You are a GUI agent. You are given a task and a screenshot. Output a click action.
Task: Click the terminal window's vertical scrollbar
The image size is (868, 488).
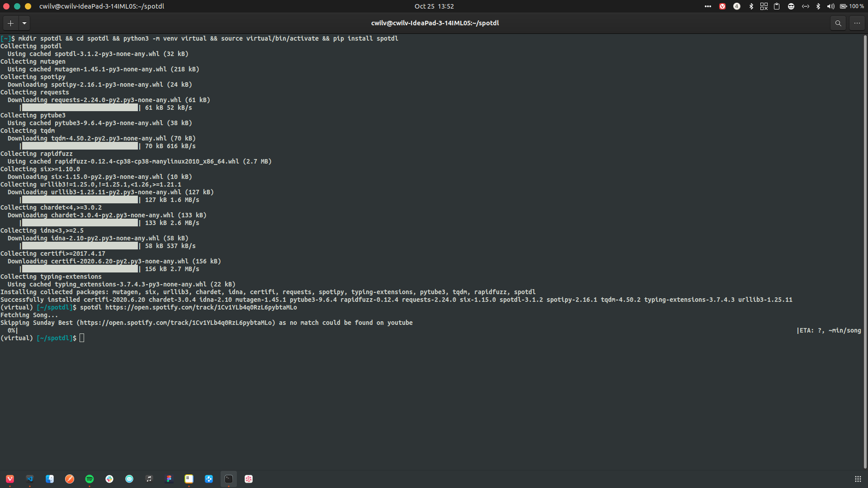[x=865, y=251]
